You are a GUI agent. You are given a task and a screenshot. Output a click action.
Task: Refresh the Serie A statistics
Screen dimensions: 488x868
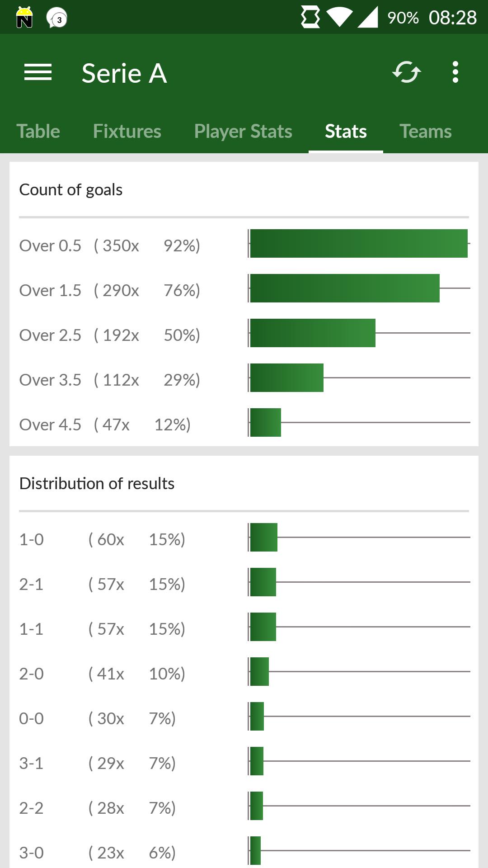tap(406, 72)
